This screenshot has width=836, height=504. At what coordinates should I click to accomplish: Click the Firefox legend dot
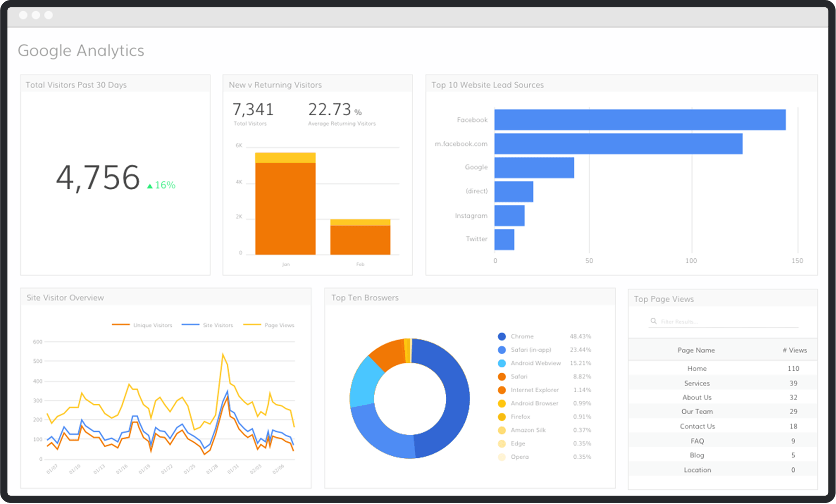coord(502,417)
